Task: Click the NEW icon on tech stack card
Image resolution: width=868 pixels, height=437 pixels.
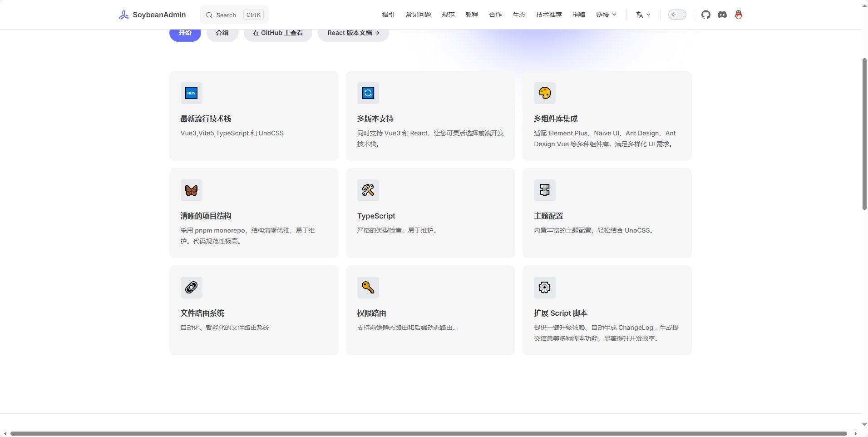Action: (191, 93)
